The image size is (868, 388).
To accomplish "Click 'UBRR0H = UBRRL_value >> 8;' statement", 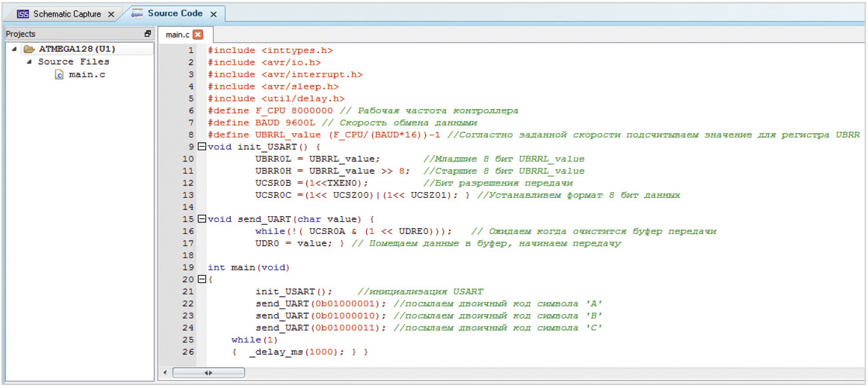I will pyautogui.click(x=333, y=171).
